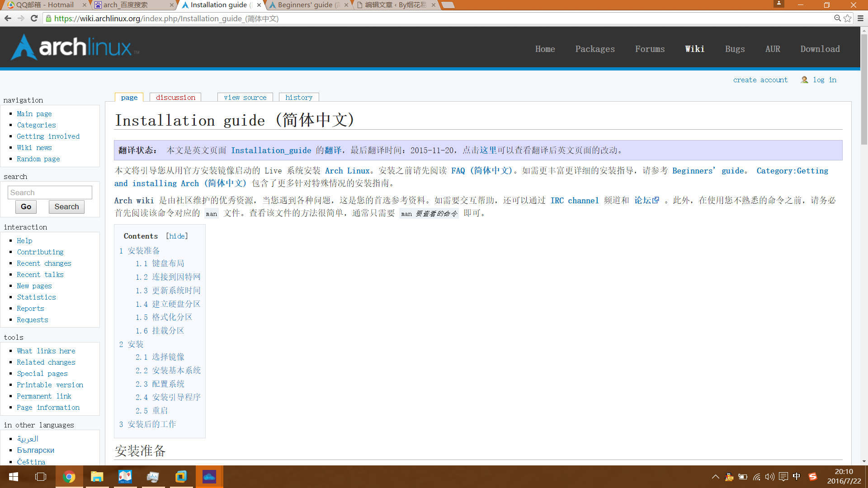Open the history tab
Viewport: 868px width, 488px height.
(299, 98)
